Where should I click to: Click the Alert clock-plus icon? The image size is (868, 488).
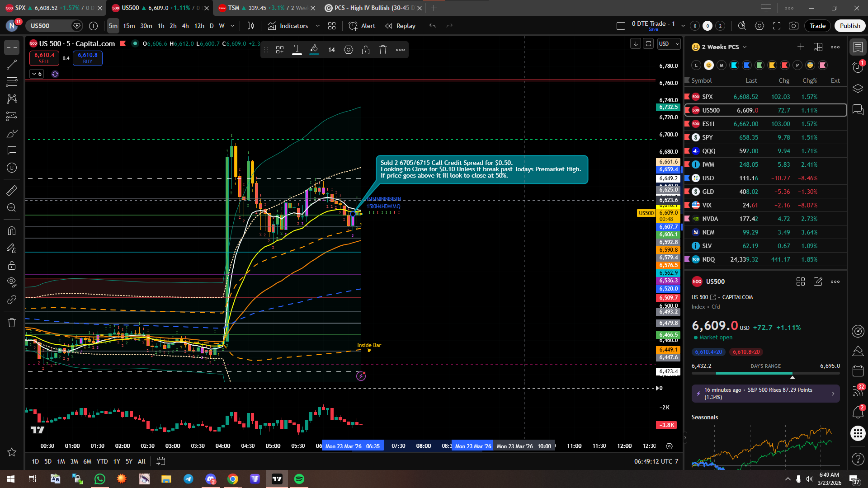pyautogui.click(x=353, y=26)
